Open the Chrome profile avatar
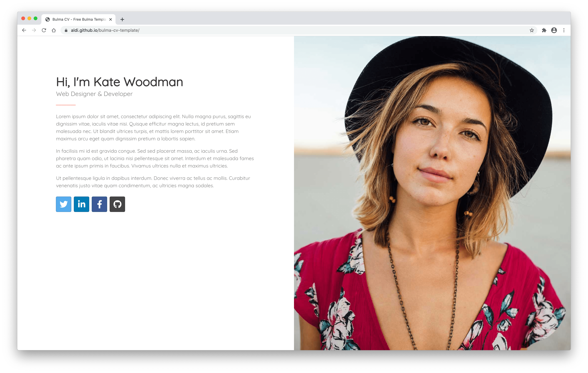Screen dimensions: 588x373 point(554,30)
